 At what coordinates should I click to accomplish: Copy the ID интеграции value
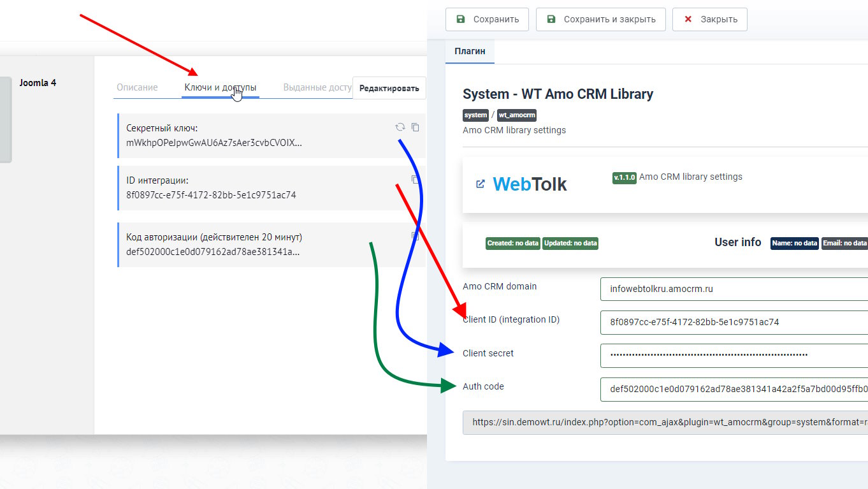point(416,179)
